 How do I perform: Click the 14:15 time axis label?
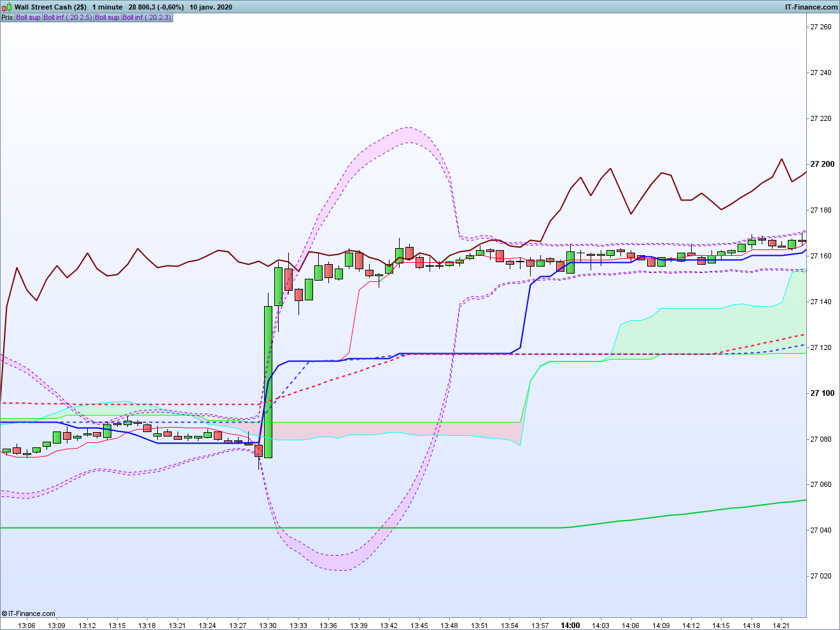721,626
